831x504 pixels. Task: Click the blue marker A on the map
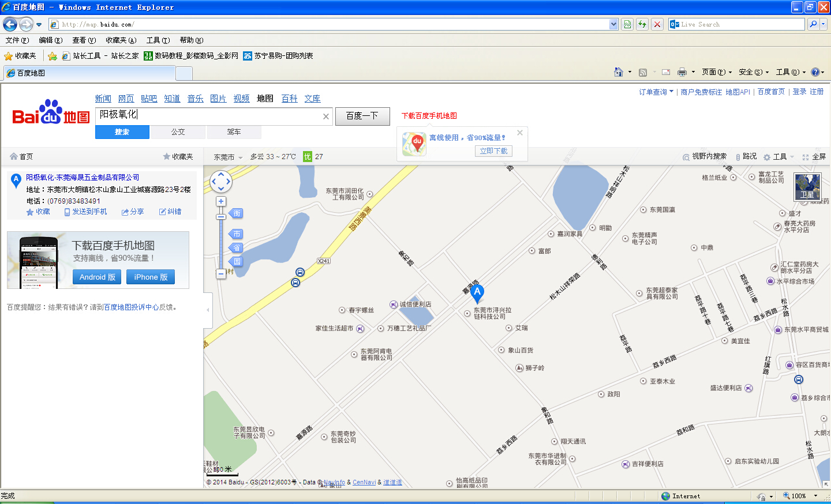pos(477,292)
